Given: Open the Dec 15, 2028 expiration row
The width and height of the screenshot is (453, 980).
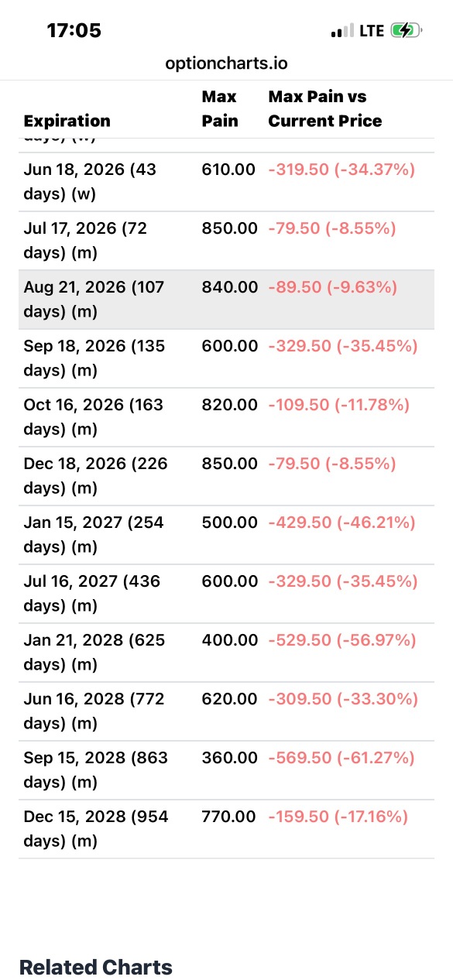Looking at the screenshot, I should 226,829.
